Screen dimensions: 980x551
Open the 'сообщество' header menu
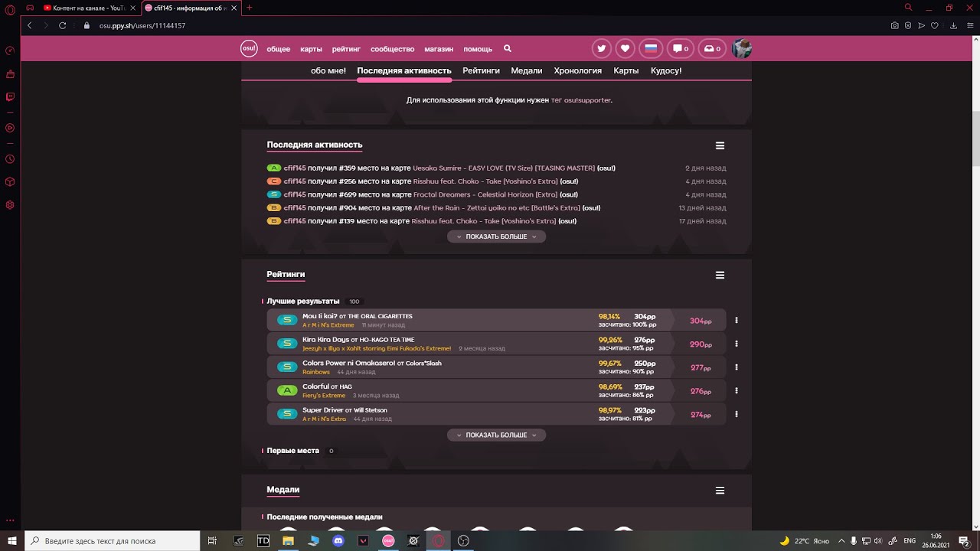tap(392, 49)
